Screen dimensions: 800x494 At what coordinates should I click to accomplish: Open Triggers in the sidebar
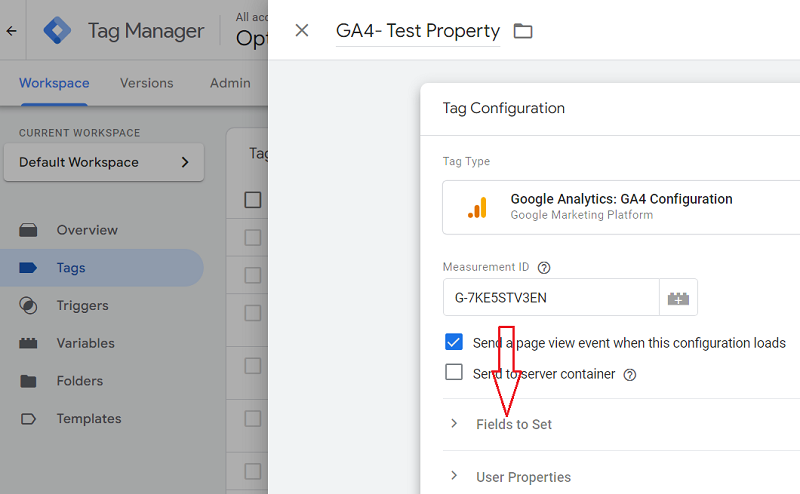tap(83, 306)
